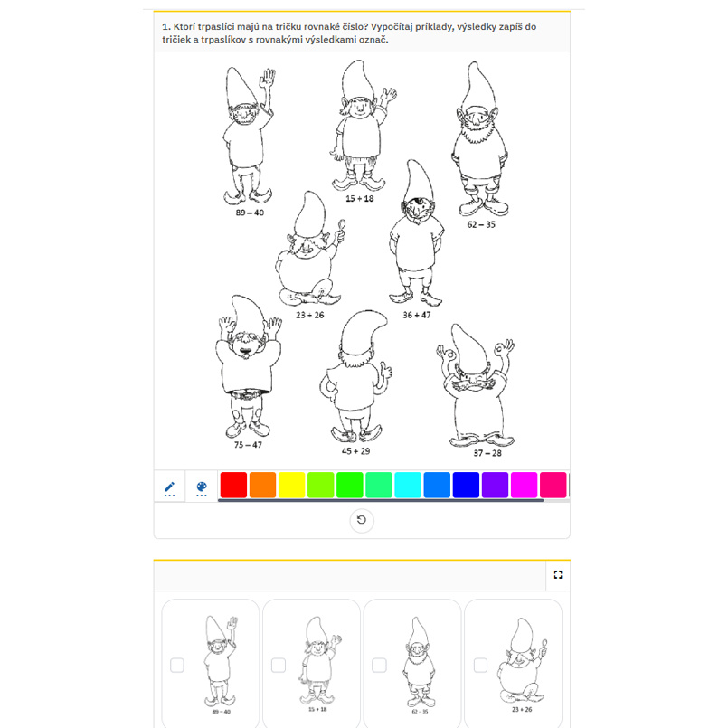Select the pencil drawing tool
This screenshot has height=728, width=728.
click(169, 487)
